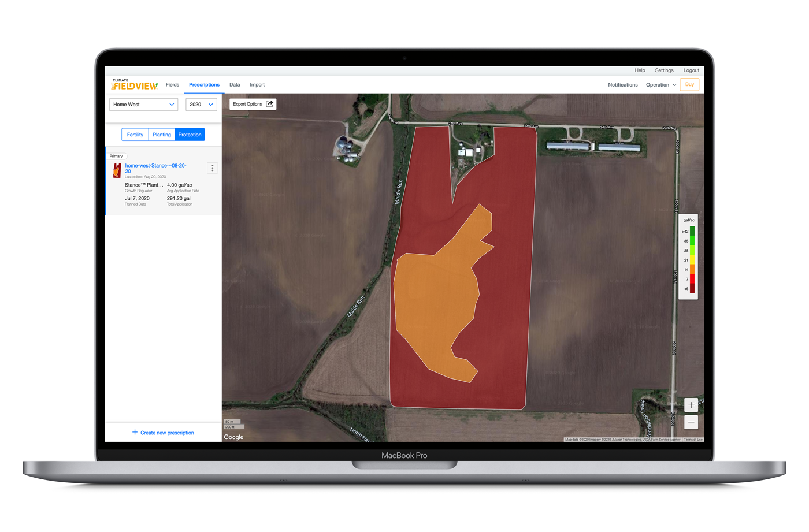Zoom in on the map with plus button

point(691,405)
